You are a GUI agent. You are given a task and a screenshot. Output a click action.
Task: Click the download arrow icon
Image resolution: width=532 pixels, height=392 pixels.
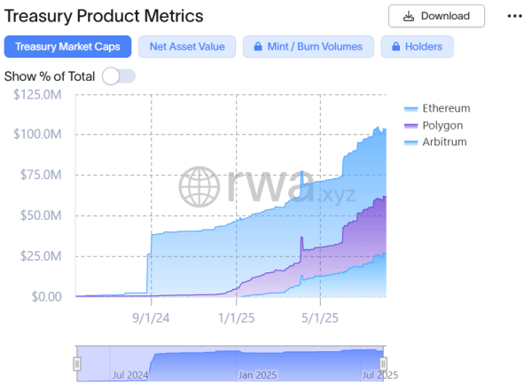(408, 16)
